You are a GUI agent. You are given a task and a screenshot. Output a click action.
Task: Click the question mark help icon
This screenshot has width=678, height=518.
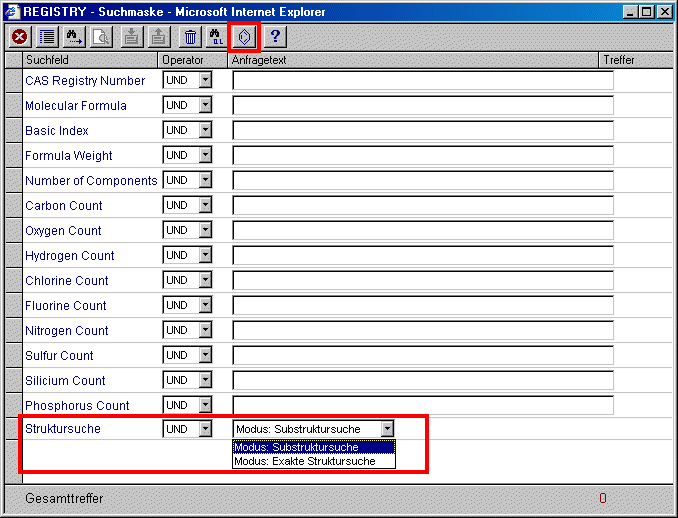click(275, 37)
